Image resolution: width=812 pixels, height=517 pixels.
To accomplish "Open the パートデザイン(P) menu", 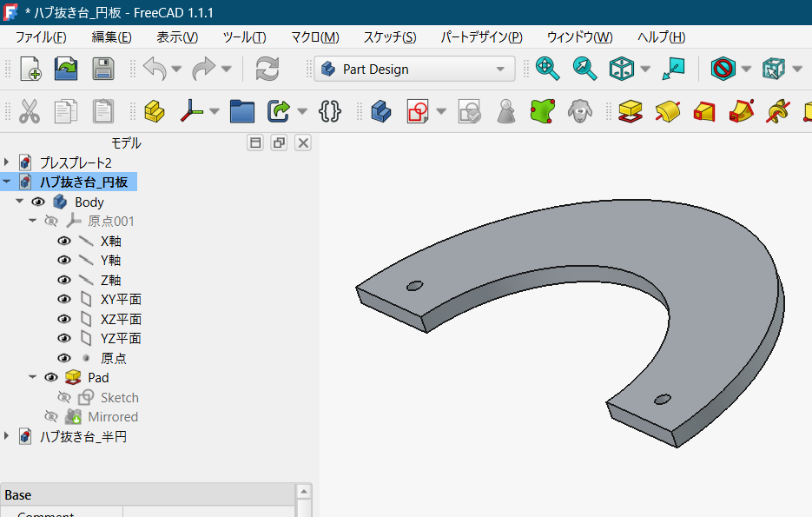I will point(481,37).
